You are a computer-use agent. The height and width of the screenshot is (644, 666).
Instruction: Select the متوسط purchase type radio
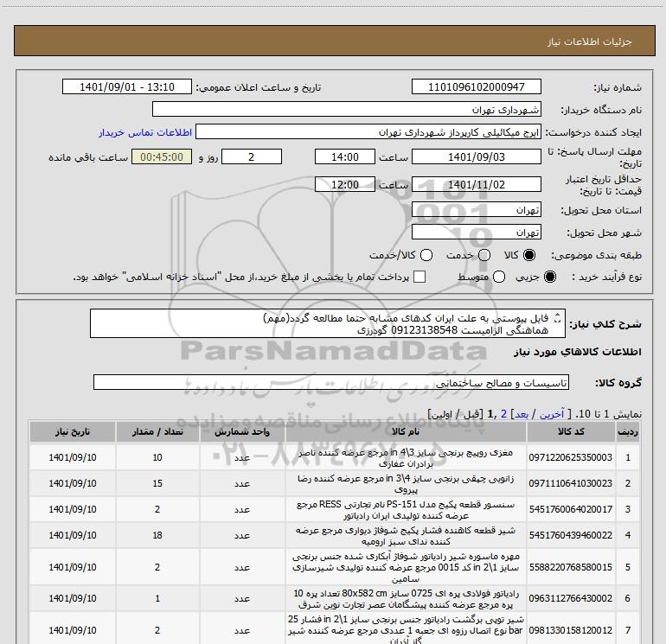[x=499, y=277]
